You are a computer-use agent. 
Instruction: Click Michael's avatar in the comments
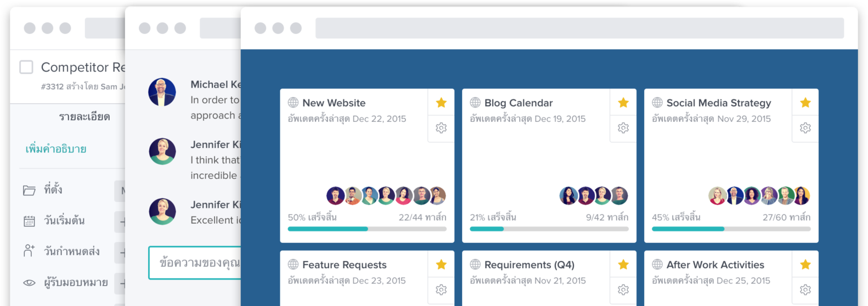pos(162,92)
